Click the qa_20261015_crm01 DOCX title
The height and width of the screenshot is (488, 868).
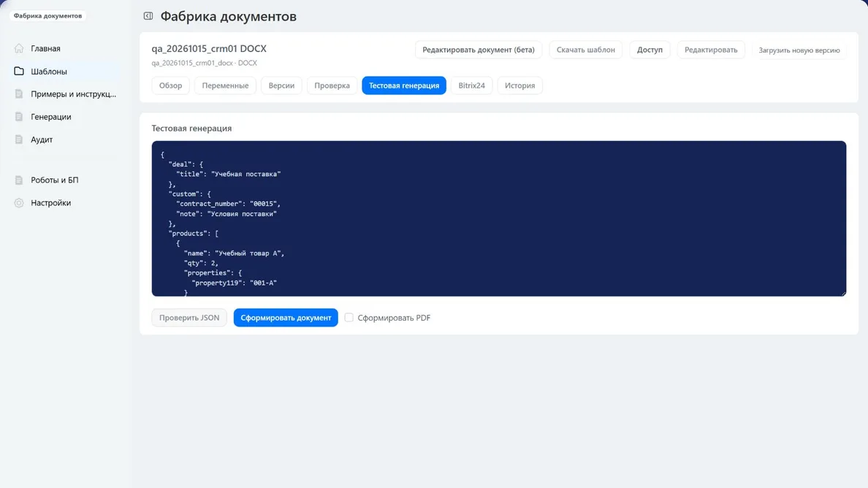209,49
